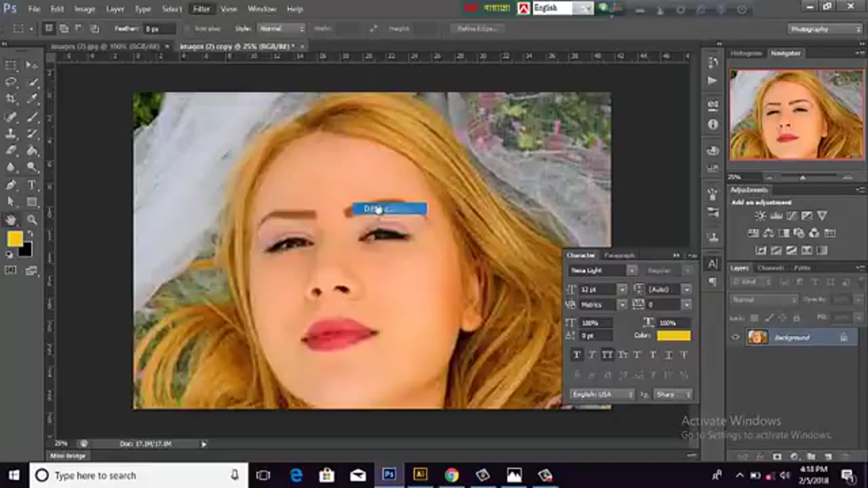Select the Paint Bucket tool
The height and width of the screenshot is (488, 868).
pyautogui.click(x=32, y=150)
